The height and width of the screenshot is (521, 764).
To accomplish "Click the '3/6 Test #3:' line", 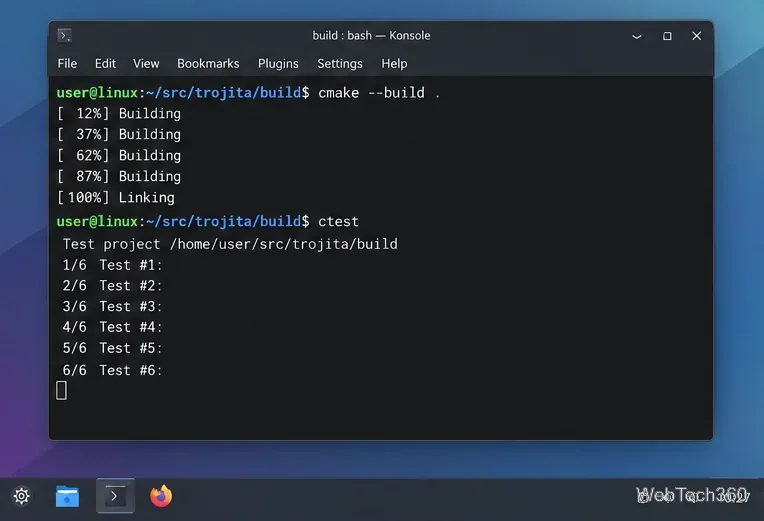I will 112,307.
